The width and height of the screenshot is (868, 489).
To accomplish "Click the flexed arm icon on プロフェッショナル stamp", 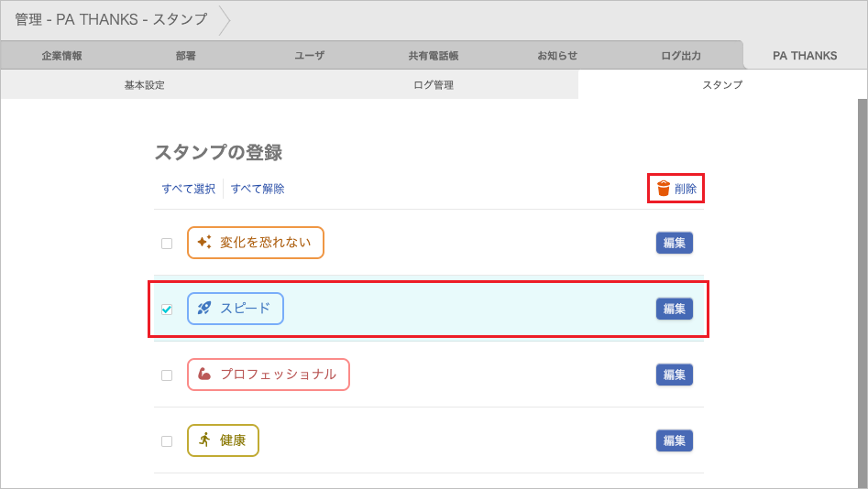I will pyautogui.click(x=204, y=375).
